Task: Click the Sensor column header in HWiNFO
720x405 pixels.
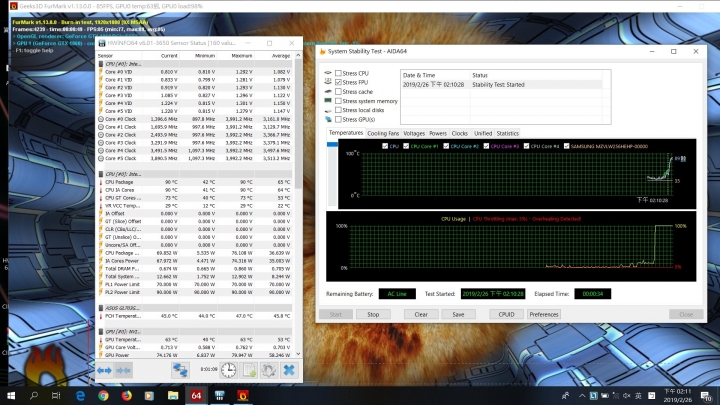Action: 118,56
